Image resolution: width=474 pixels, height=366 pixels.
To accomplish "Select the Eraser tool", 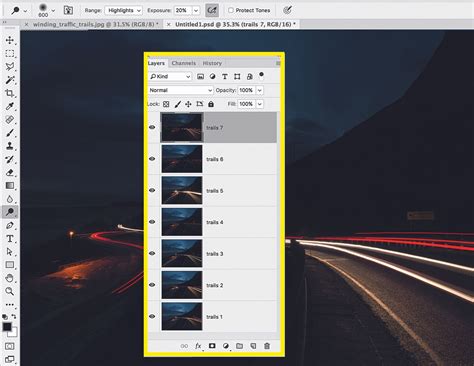I will pyautogui.click(x=10, y=172).
